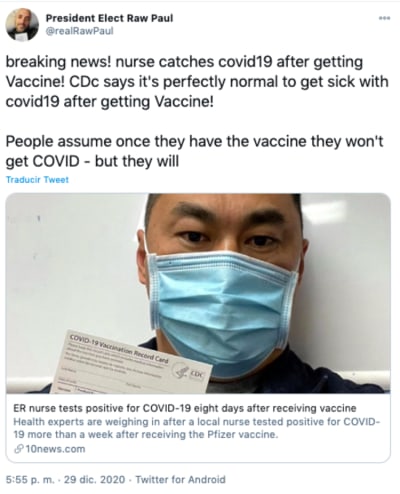
Task: Click the 5:55 p. m. timestamp
Action: click(30, 479)
